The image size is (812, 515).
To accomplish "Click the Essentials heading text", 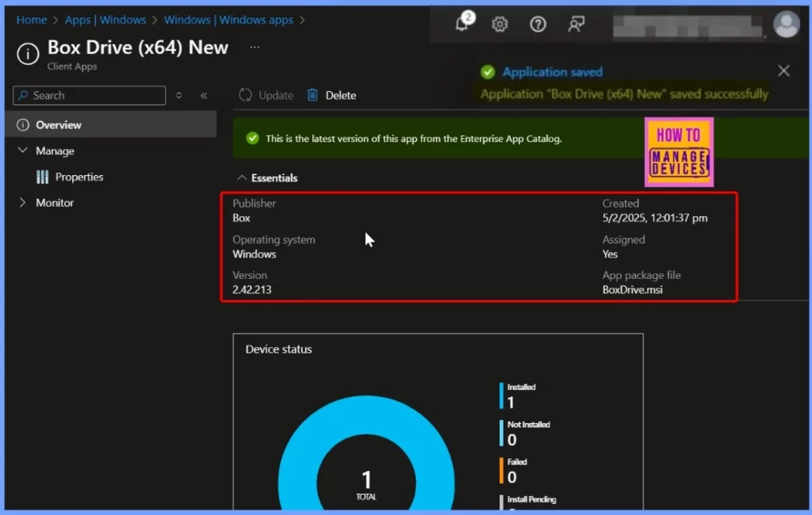I will 274,178.
